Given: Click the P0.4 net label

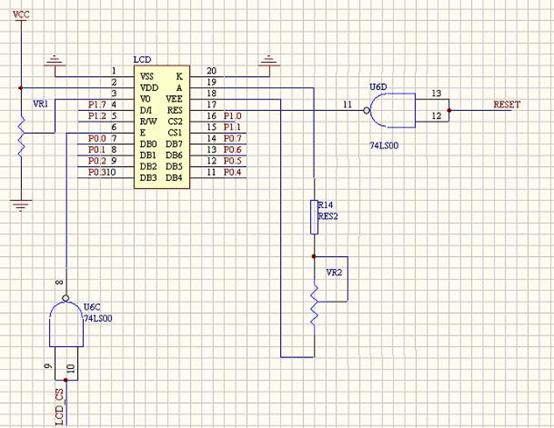Looking at the screenshot, I should point(232,172).
